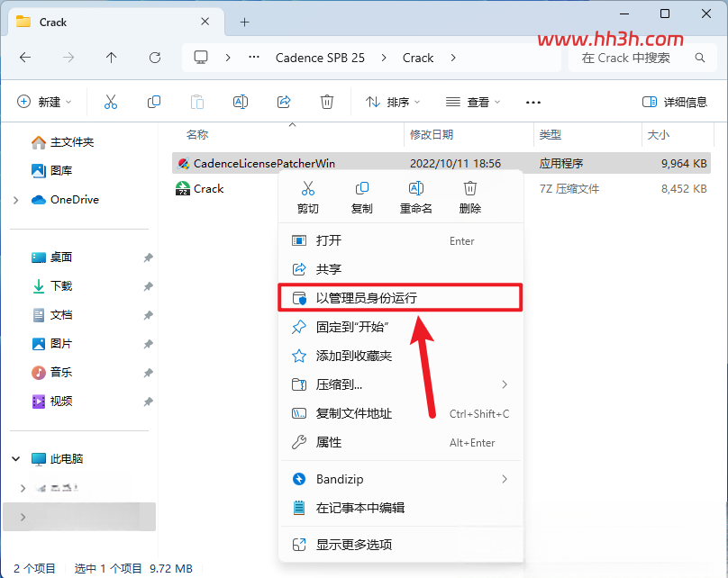
Task: Expand the OneDrive tree node
Action: pos(16,200)
